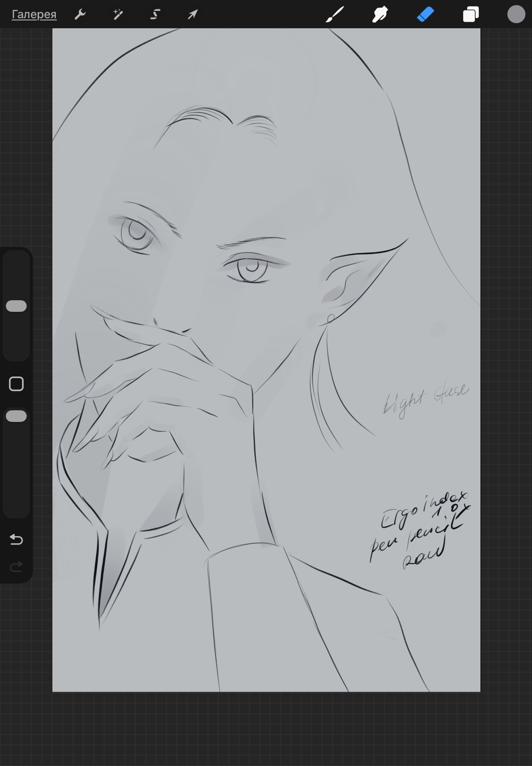Activate the Transform arrow tool
Screen dimensions: 532x766
[193, 15]
